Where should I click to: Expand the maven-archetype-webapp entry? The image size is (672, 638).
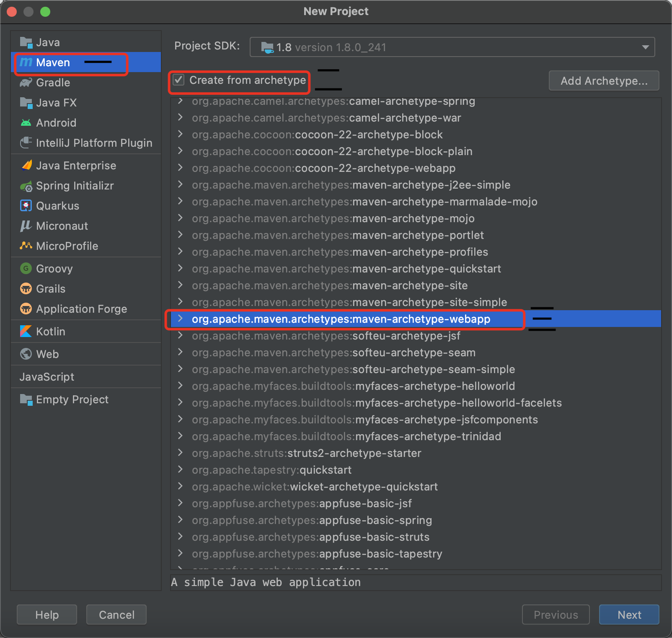(180, 319)
